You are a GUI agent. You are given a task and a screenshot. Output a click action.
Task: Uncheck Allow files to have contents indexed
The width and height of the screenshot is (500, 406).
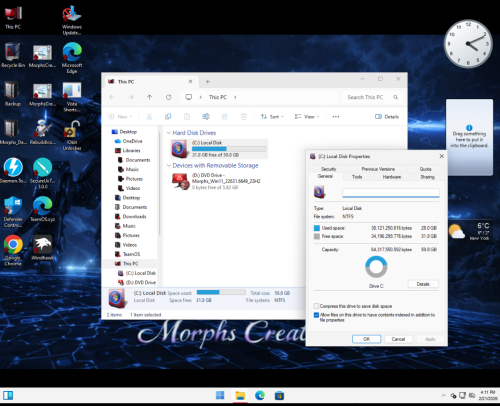click(316, 315)
